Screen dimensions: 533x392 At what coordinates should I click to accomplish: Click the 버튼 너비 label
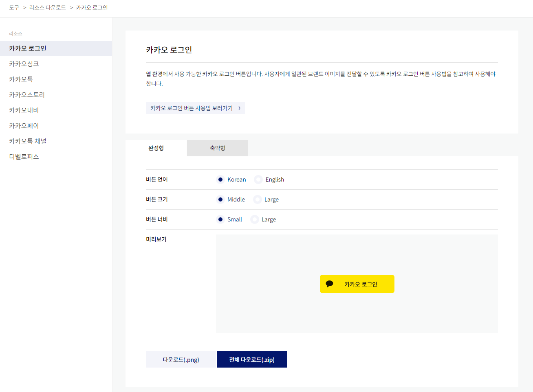click(157, 219)
